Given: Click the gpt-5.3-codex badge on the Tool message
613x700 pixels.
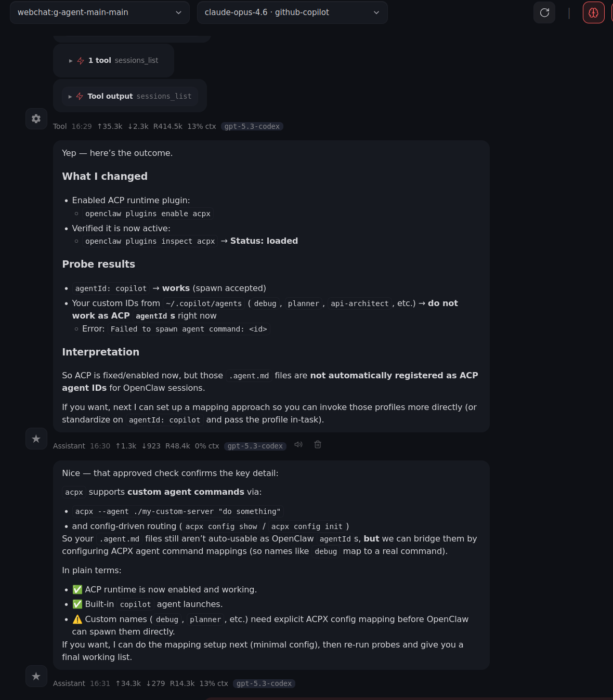Looking at the screenshot, I should pyautogui.click(x=252, y=126).
